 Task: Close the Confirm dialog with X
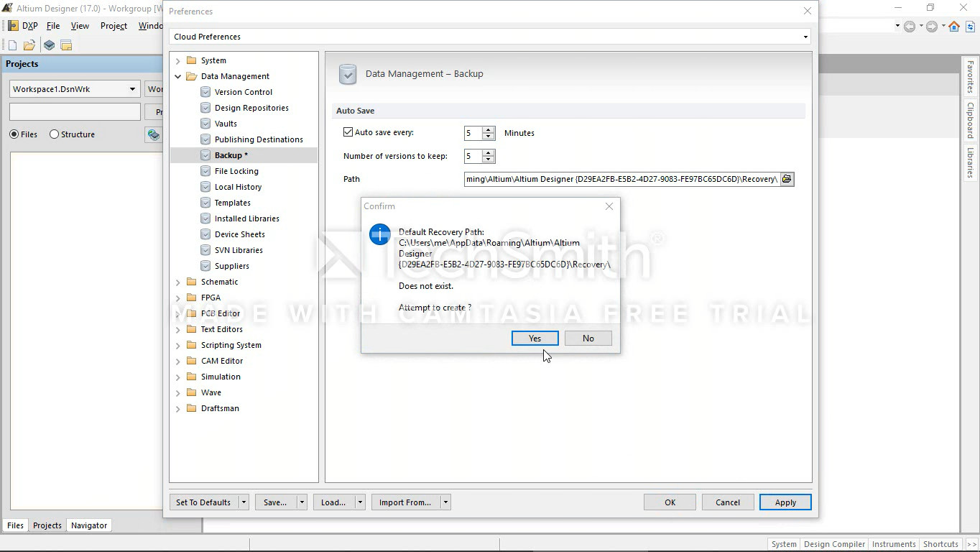click(609, 206)
